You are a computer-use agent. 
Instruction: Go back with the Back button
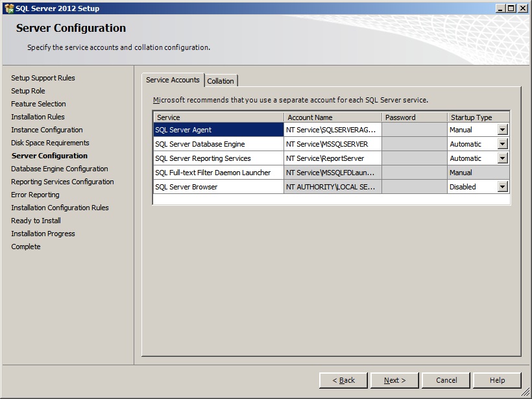click(343, 380)
